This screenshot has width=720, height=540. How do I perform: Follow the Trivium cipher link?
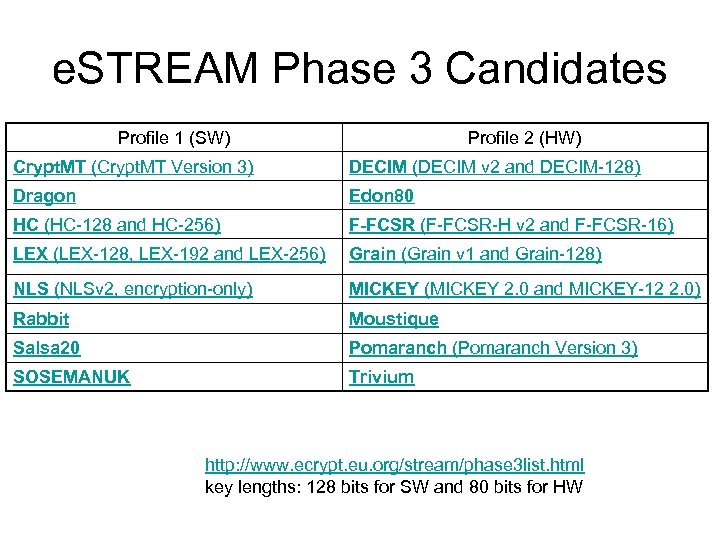tap(381, 377)
